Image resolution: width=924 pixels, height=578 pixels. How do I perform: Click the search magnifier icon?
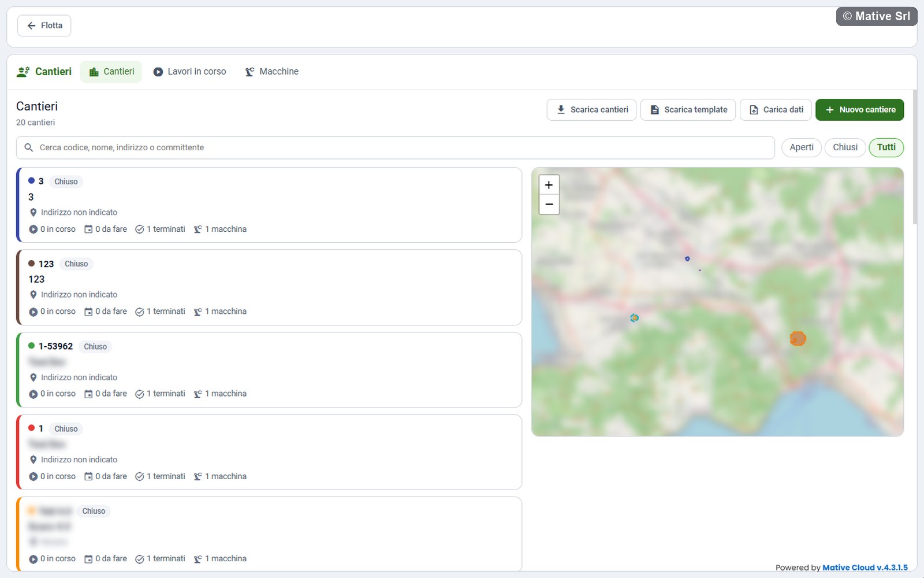point(29,148)
